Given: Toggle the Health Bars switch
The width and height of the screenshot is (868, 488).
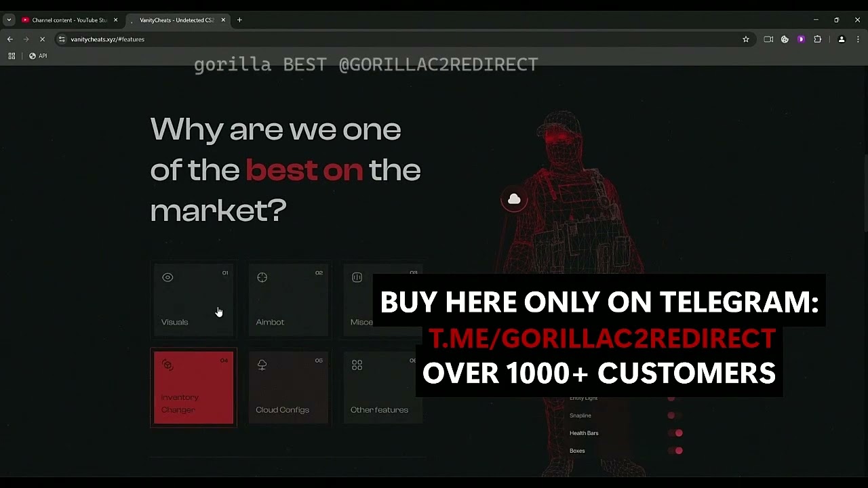Looking at the screenshot, I should pyautogui.click(x=675, y=433).
